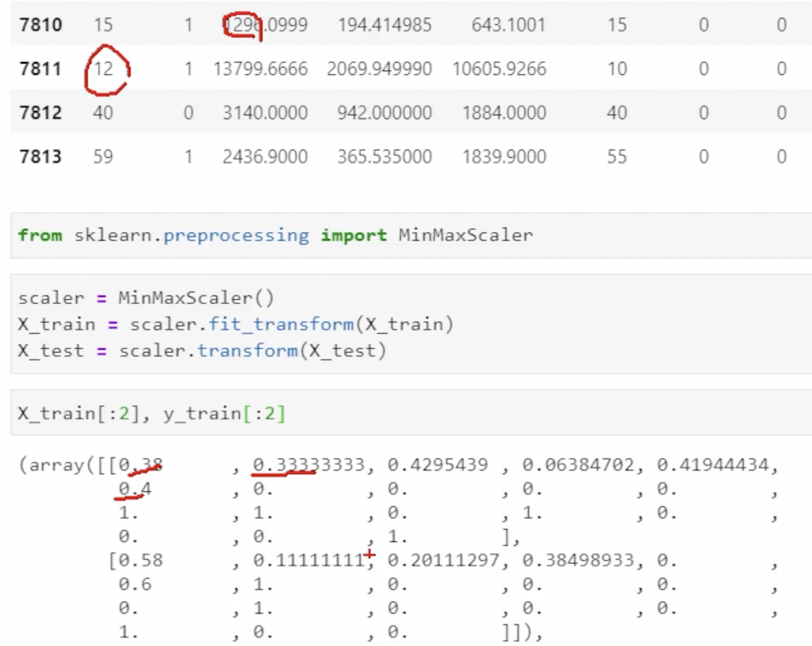Screen dimensions: 812x646
Task: Click the value 13799.6666 in the table
Action: [x=260, y=69]
